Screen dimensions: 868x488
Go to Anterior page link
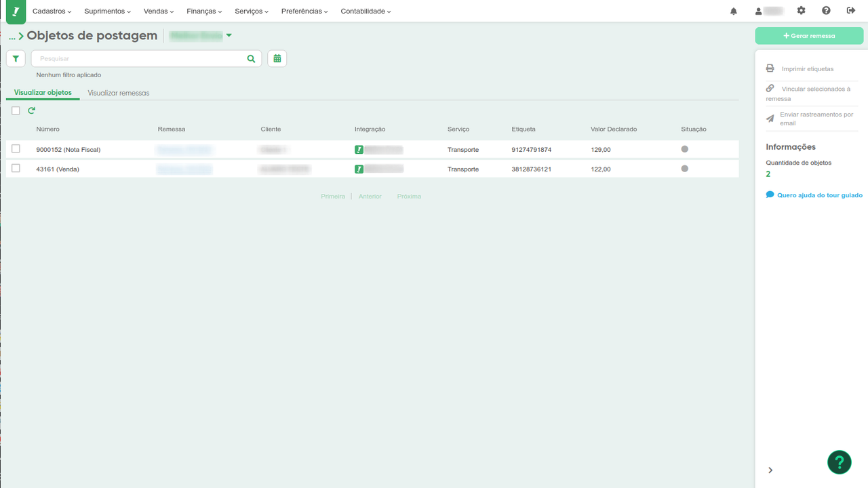coord(370,196)
